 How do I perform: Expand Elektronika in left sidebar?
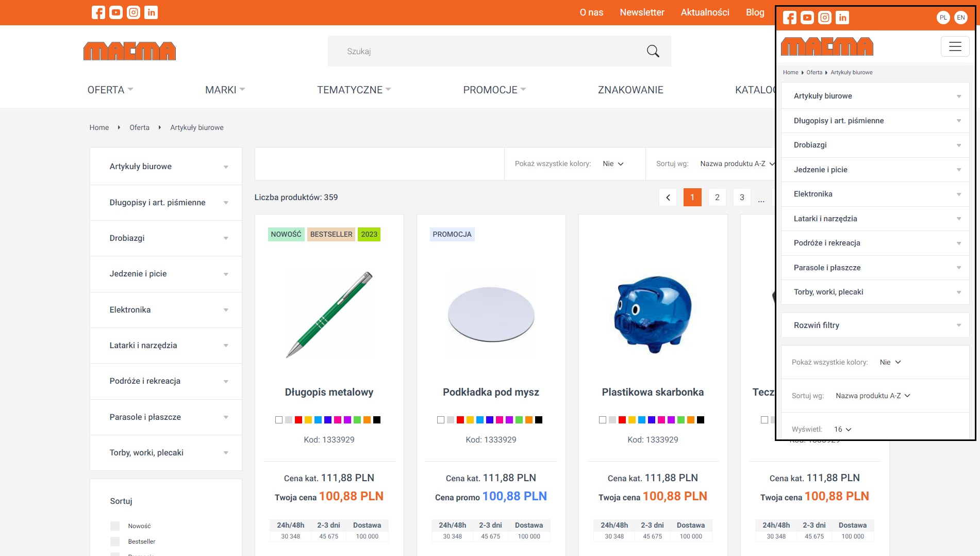[166, 310]
